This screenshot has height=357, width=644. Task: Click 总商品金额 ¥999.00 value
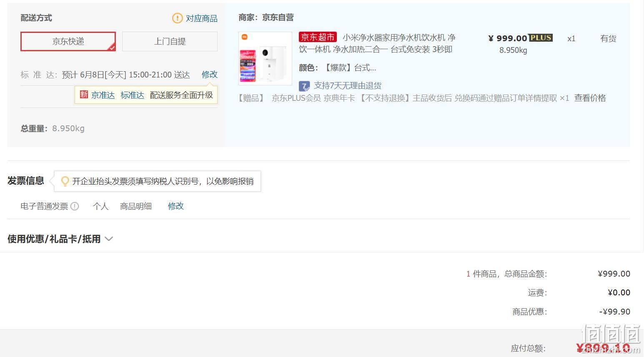(x=614, y=274)
